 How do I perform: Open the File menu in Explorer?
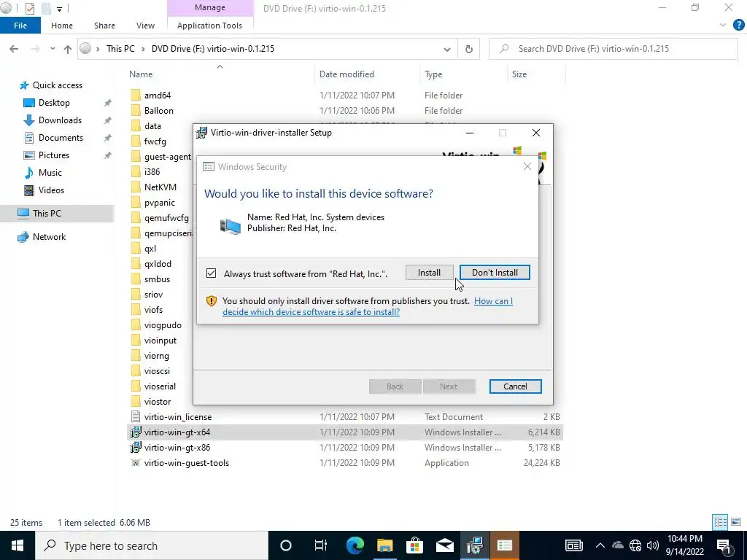coord(20,26)
